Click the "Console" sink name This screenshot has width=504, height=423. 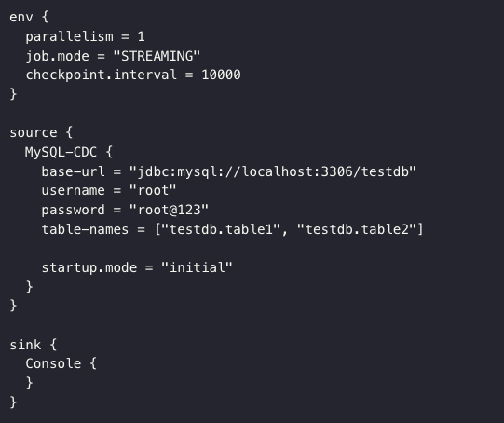53,364
